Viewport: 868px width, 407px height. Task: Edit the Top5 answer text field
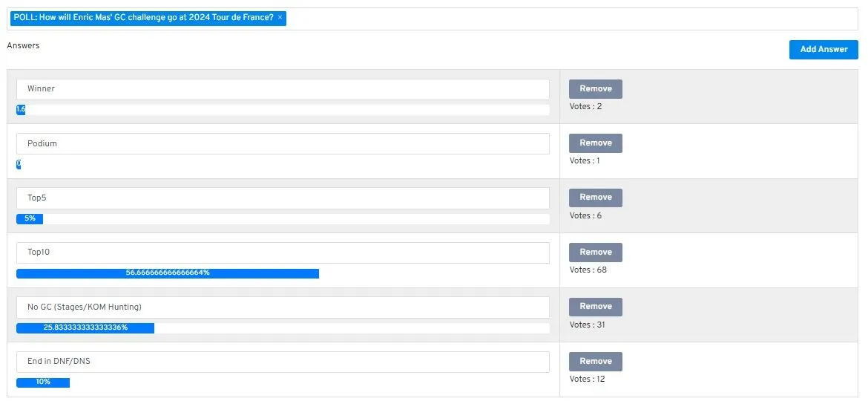(283, 198)
